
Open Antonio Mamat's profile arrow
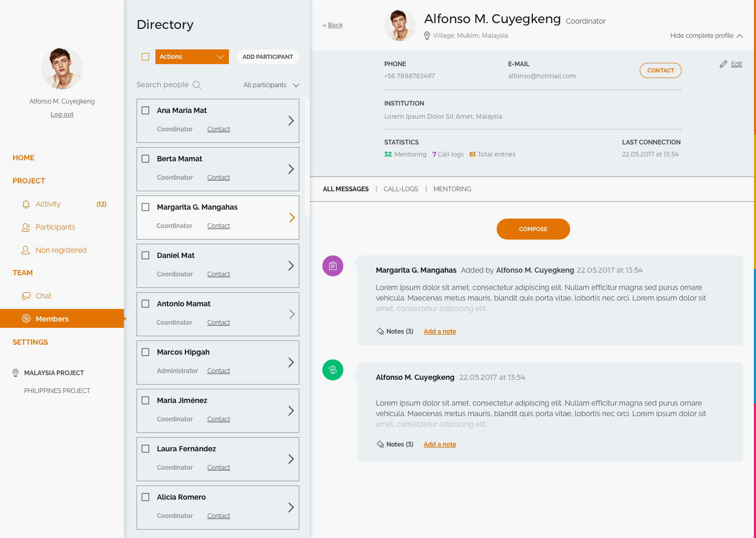pos(292,314)
